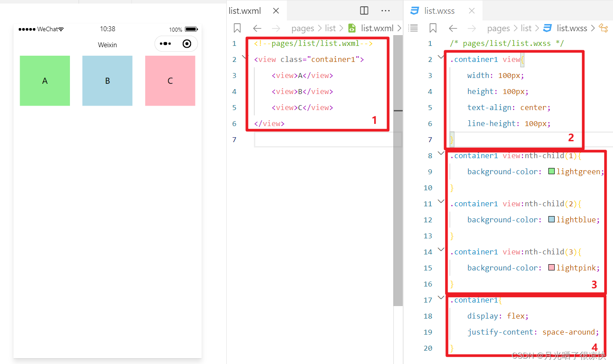Go back in list.wxml editor
This screenshot has height=364, width=613.
pyautogui.click(x=257, y=29)
